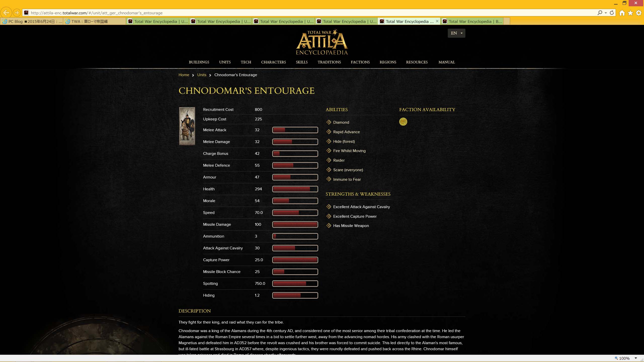Click the DESCRIPTION section heading
Viewport: 644px width, 362px height.
tap(194, 311)
